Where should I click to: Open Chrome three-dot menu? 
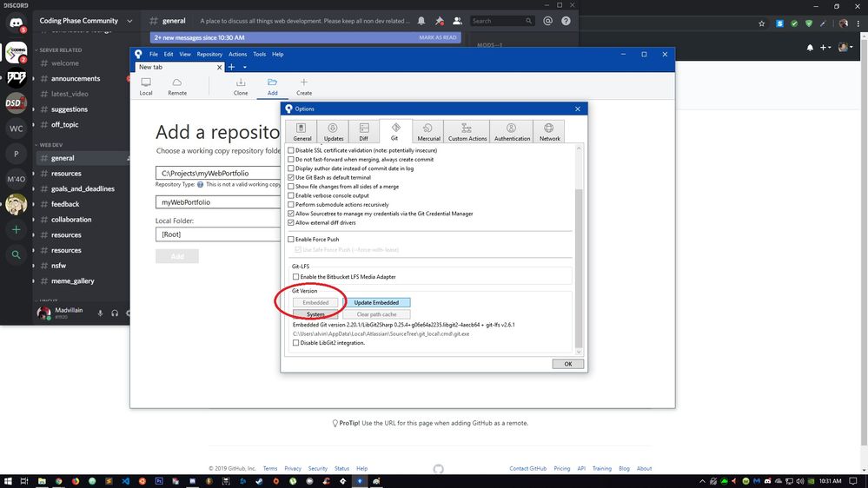click(x=859, y=23)
